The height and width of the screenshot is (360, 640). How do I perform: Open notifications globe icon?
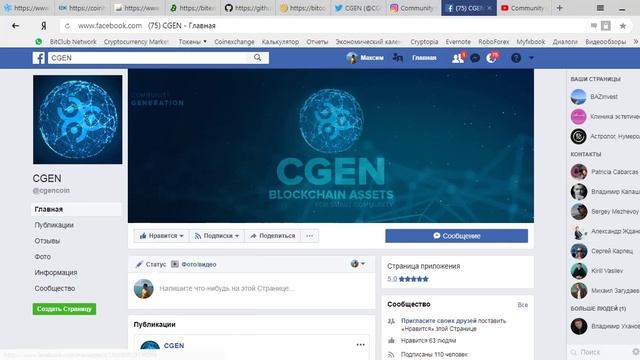tap(491, 58)
